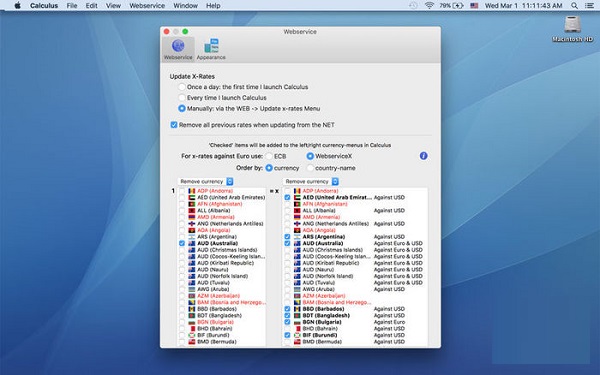Open the Wi-Fi status menu
Screen dimensions: 600x375
click(x=429, y=5)
